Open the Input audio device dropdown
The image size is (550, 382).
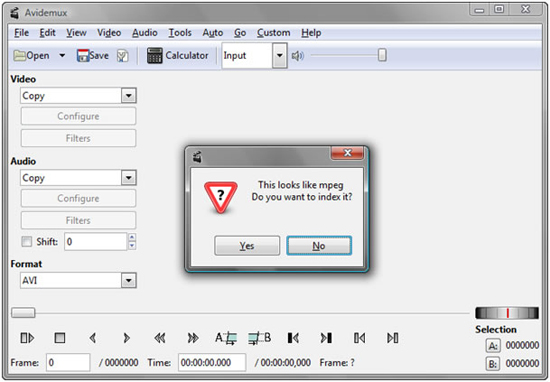(x=280, y=55)
